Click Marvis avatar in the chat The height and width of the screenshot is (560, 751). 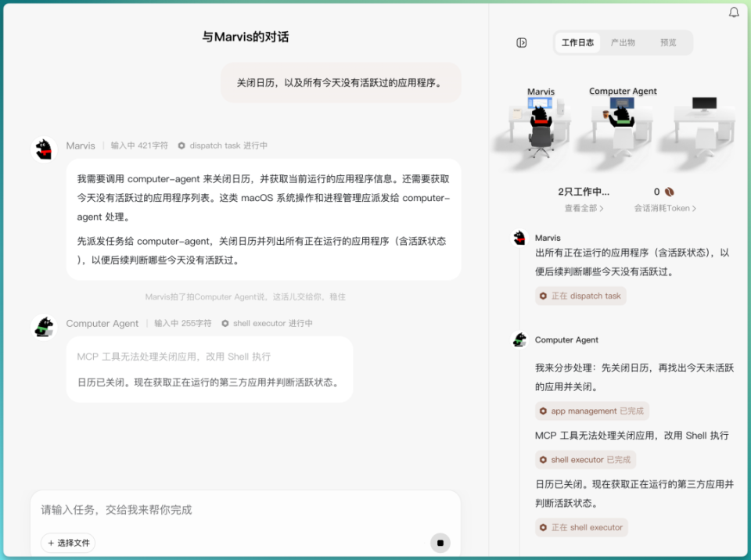(x=44, y=149)
